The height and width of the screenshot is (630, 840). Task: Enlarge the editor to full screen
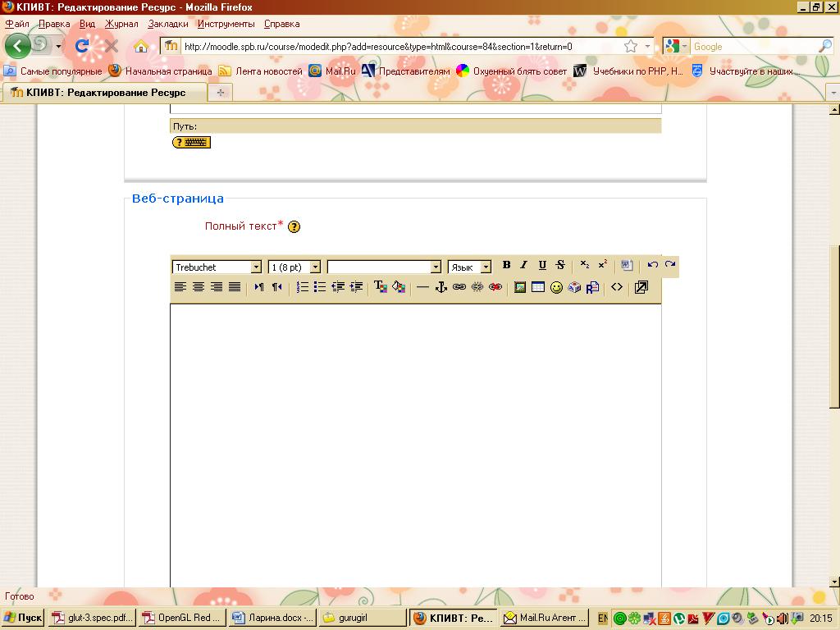(641, 288)
